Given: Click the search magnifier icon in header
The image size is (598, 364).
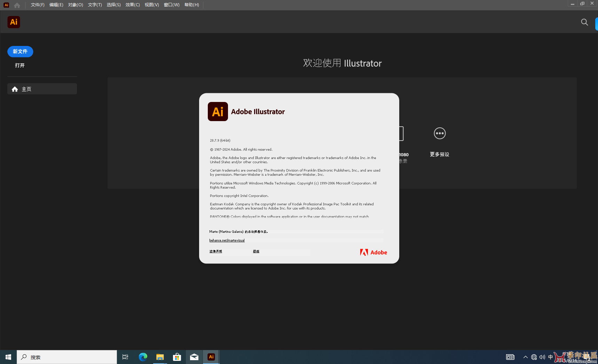Looking at the screenshot, I should click(x=584, y=22).
